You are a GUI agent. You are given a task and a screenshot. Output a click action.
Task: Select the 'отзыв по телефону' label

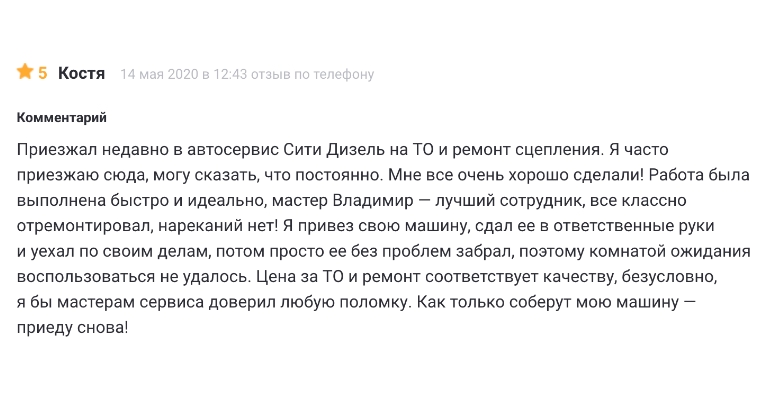click(x=312, y=74)
